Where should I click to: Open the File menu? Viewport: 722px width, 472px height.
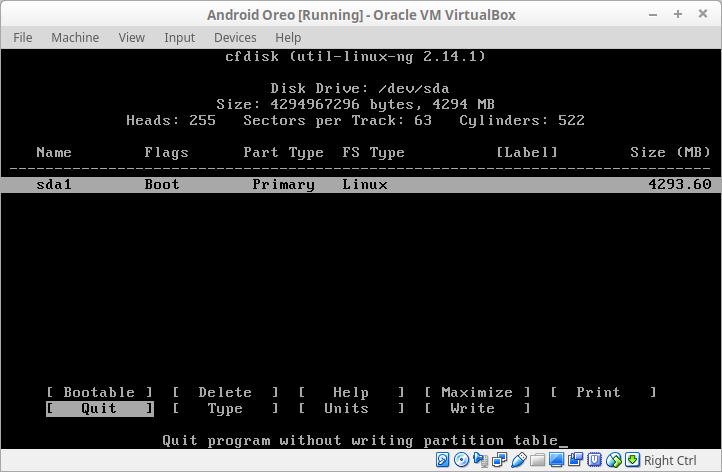(x=23, y=37)
